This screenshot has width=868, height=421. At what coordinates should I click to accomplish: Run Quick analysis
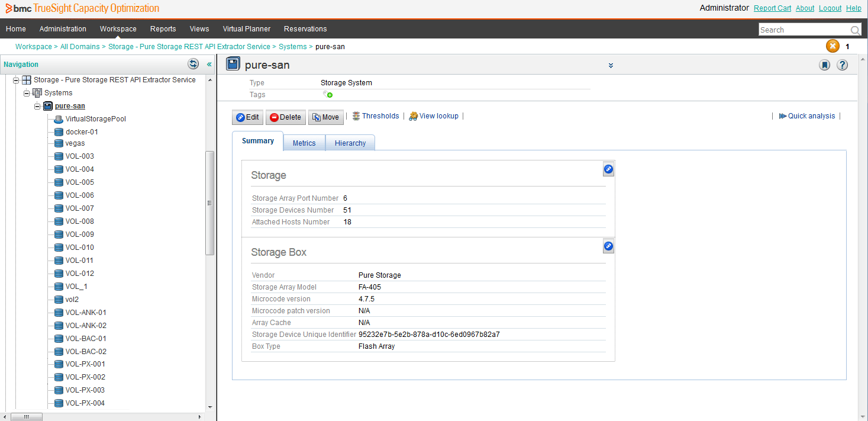(x=807, y=116)
